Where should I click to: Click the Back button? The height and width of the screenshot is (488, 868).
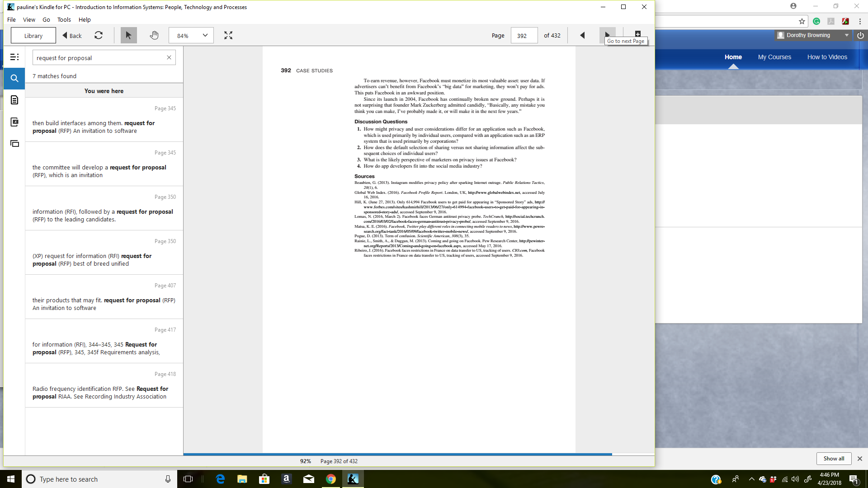[x=72, y=36]
